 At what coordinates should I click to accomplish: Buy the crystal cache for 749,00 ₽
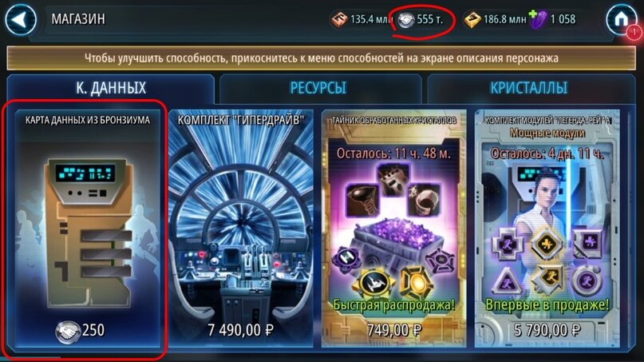click(394, 330)
